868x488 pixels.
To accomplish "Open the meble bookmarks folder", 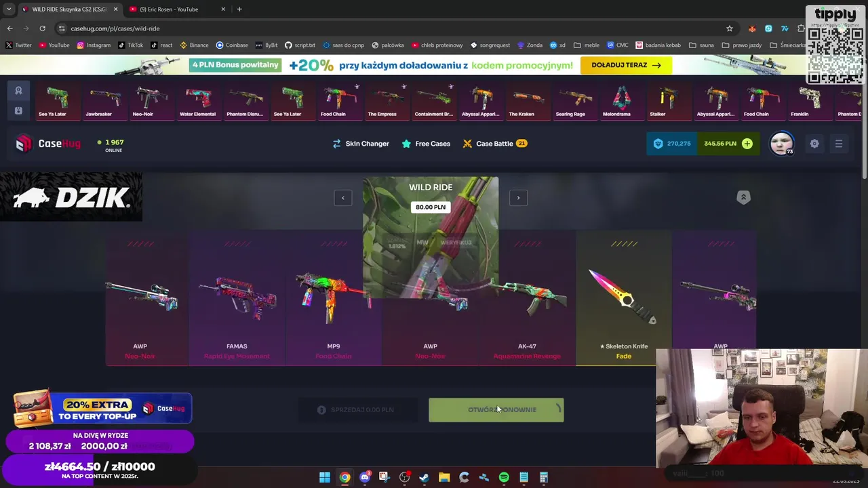I will 587,45.
